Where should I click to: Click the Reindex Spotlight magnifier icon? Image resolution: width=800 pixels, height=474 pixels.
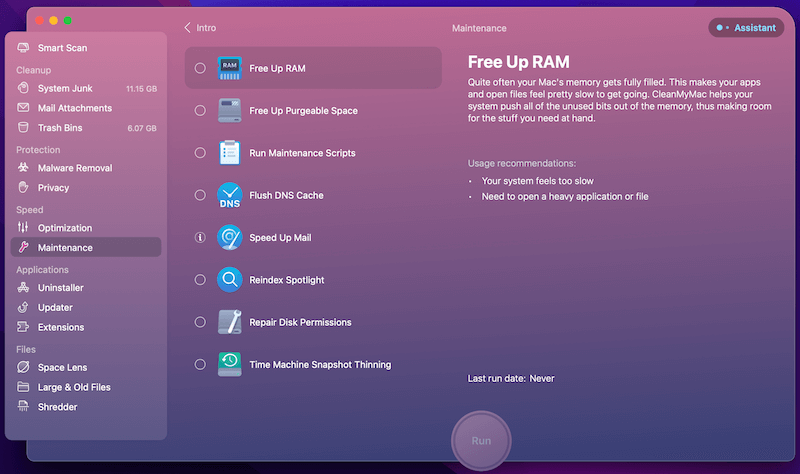(230, 280)
